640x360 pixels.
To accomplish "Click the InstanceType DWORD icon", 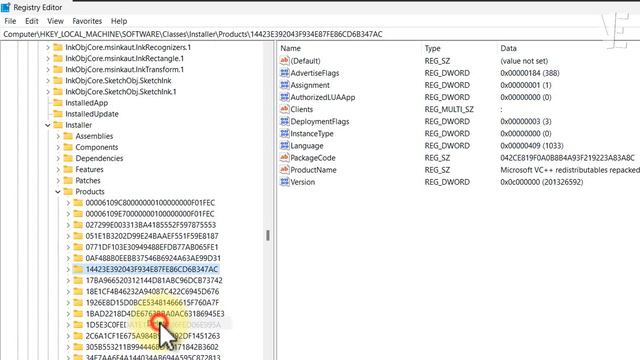I will [x=284, y=133].
